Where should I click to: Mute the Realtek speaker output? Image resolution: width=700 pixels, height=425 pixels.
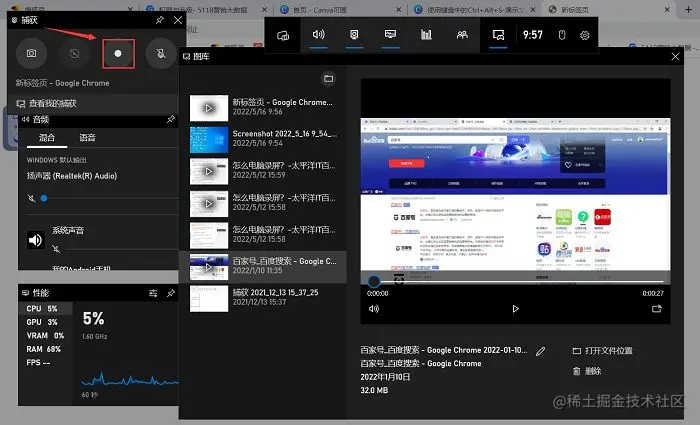click(x=31, y=198)
